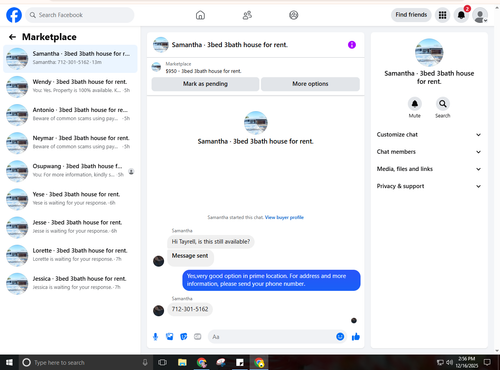Expand Media, files and links section

click(x=429, y=169)
